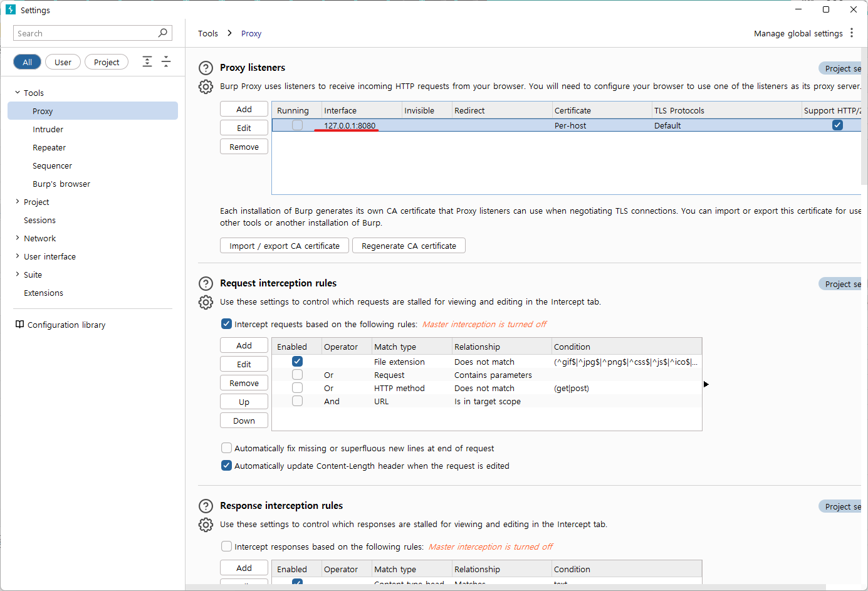Click Edit for the selected proxy listener
Image resolution: width=868 pixels, height=591 pixels.
click(x=244, y=128)
